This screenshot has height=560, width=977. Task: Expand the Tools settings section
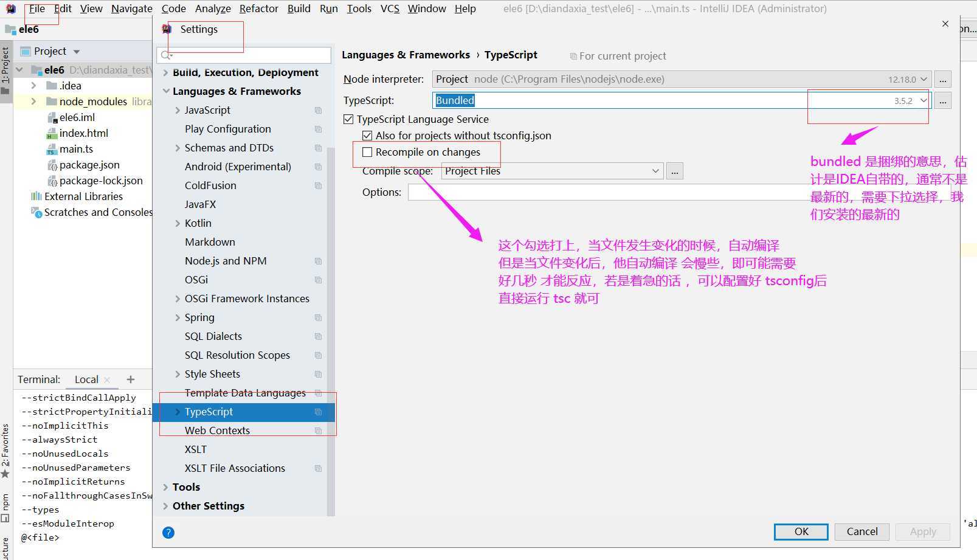[x=166, y=487]
